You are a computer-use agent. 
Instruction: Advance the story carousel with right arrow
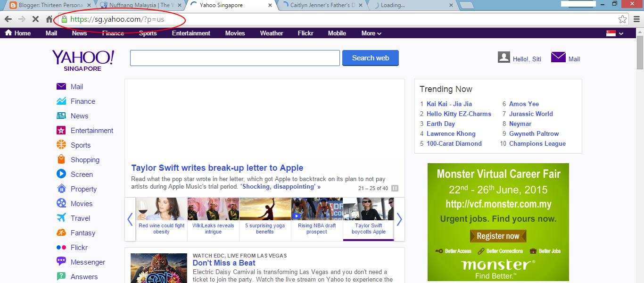[399, 219]
